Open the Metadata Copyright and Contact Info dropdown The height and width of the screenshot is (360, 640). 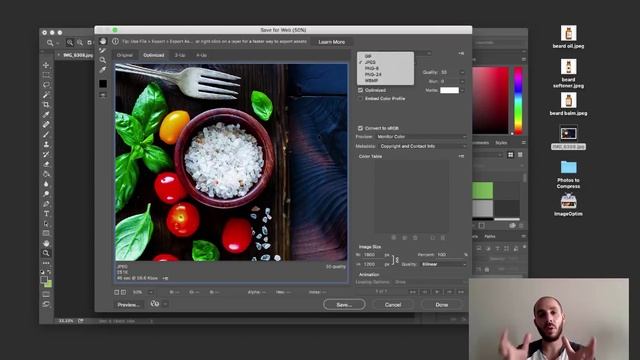coord(422,146)
